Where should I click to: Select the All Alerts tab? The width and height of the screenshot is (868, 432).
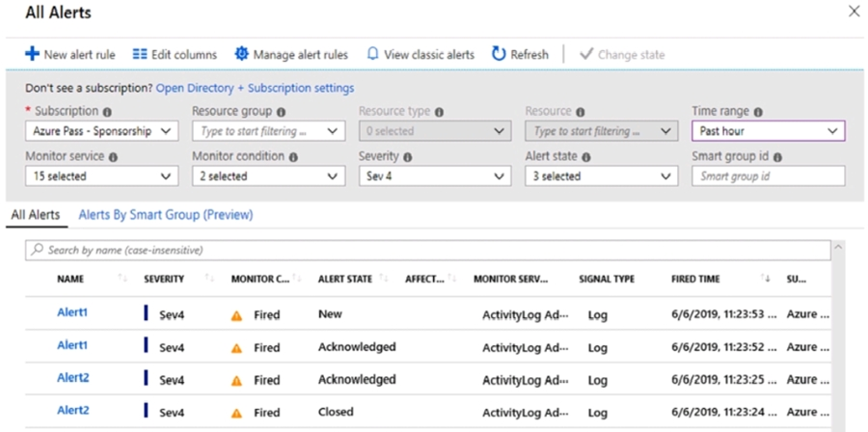point(34,215)
